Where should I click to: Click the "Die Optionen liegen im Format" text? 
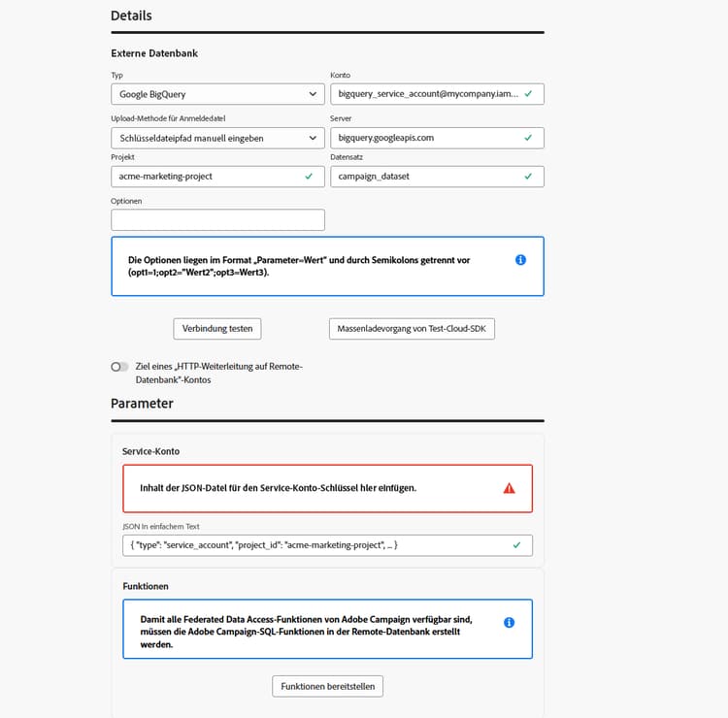(299, 267)
